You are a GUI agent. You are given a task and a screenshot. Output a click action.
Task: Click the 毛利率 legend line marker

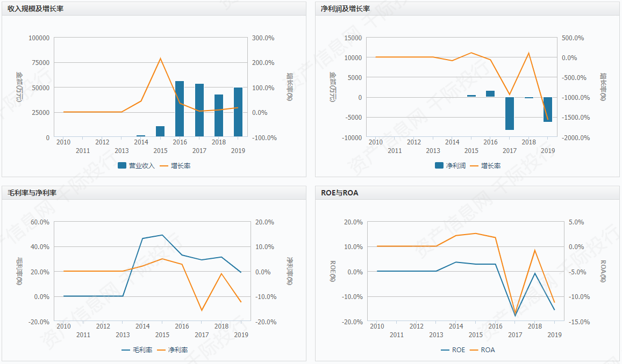(x=126, y=350)
